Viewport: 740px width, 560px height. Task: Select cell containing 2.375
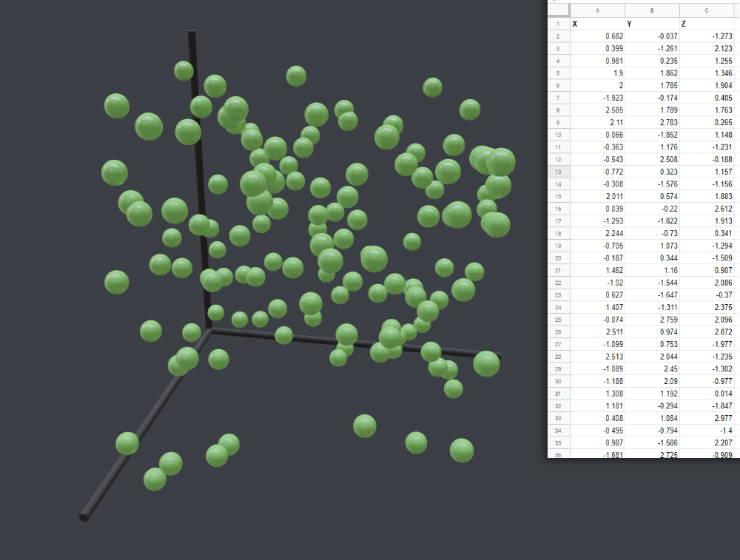pyautogui.click(x=707, y=307)
